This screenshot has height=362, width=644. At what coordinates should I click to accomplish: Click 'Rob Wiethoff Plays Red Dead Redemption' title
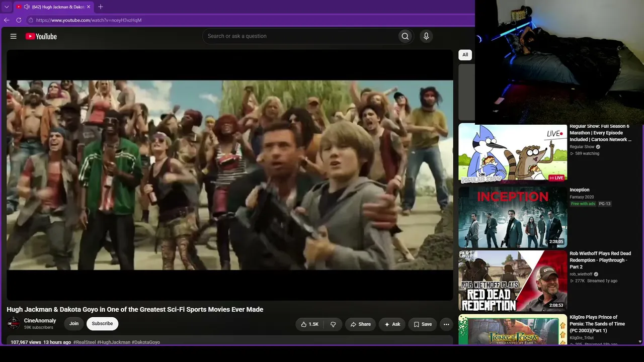(600, 260)
